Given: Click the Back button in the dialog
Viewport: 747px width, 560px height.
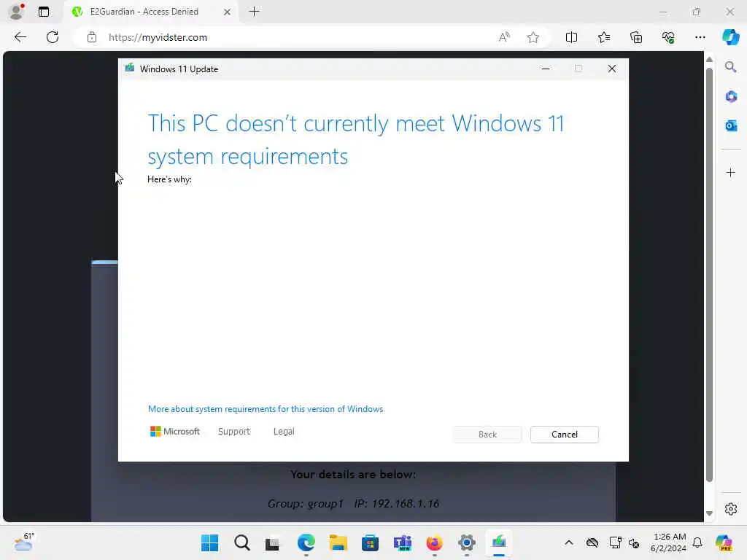Looking at the screenshot, I should coord(487,435).
